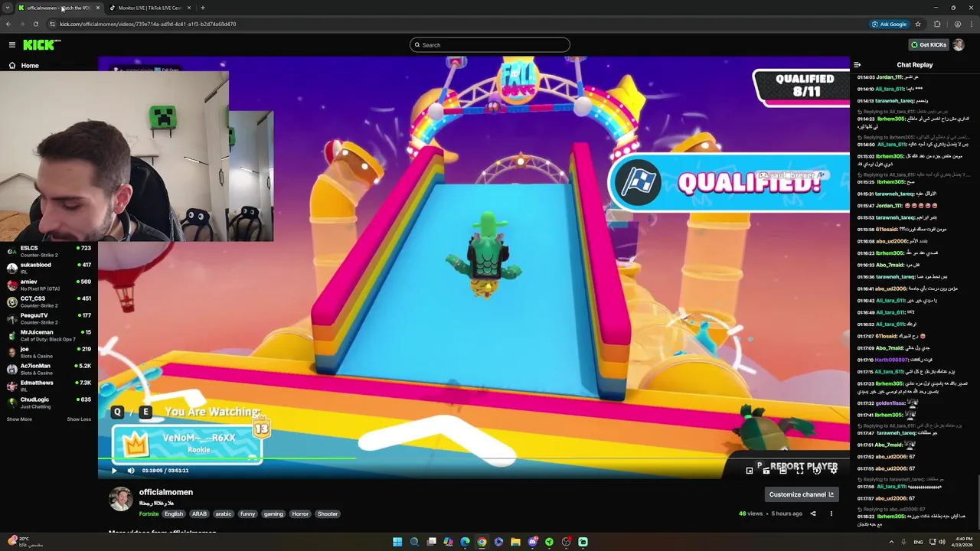The width and height of the screenshot is (980, 551).
Task: Open the Windows Start menu
Action: coord(397,542)
